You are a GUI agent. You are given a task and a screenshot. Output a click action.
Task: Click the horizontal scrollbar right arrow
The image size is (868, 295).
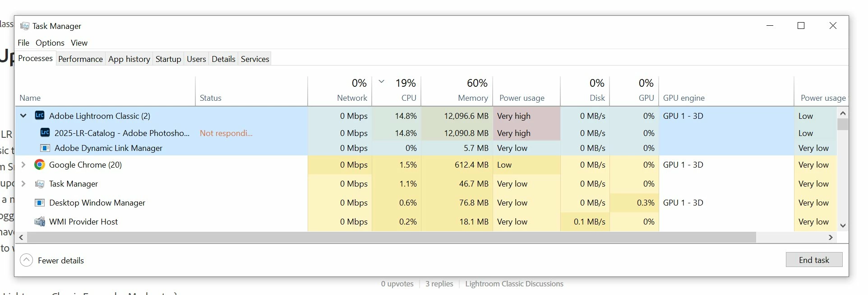(x=831, y=237)
